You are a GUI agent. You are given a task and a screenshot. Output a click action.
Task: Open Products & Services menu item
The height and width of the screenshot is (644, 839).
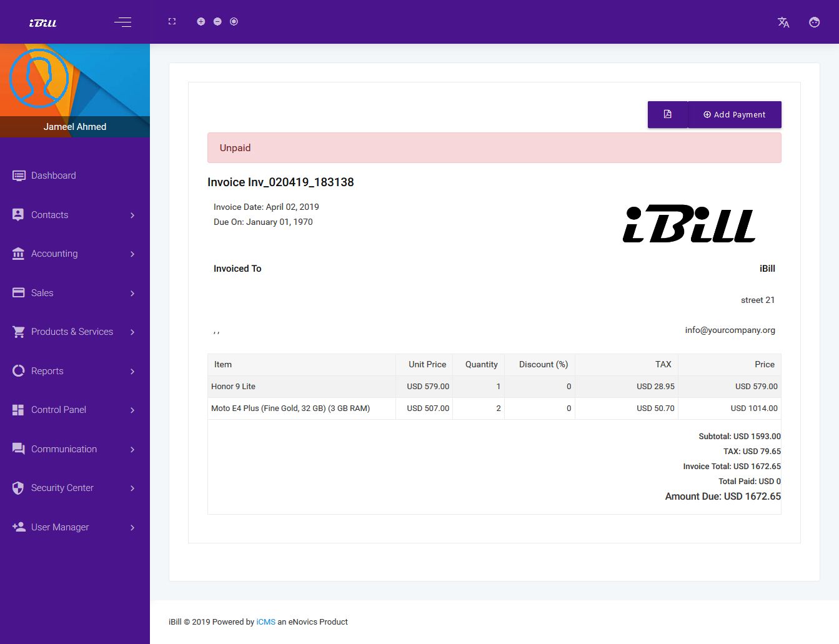[75, 332]
